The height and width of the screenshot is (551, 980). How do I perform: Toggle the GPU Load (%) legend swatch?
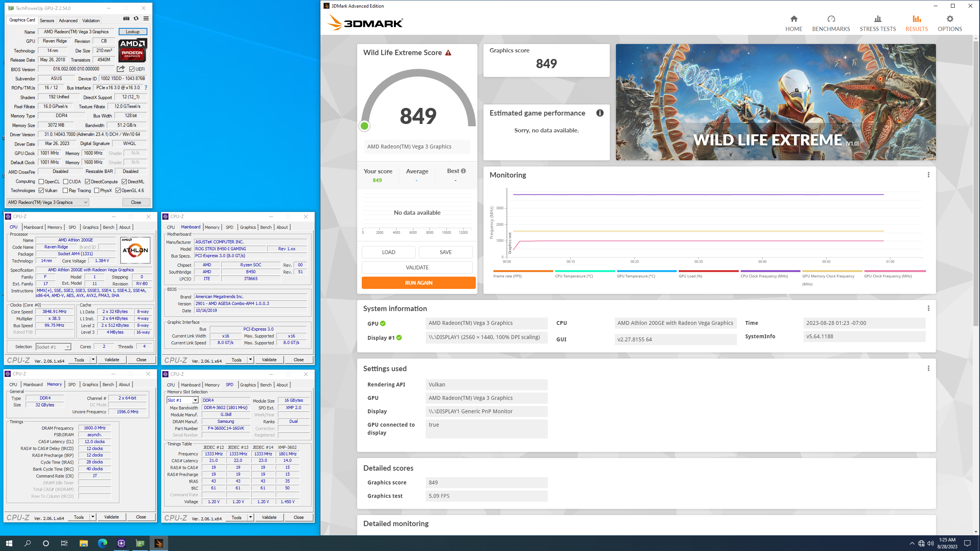pyautogui.click(x=709, y=271)
